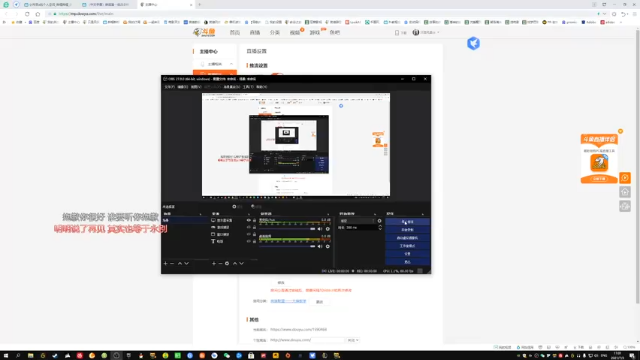Toggle visibility of the text source
Viewport: 640px width, 360px height.
pyautogui.click(x=249, y=241)
